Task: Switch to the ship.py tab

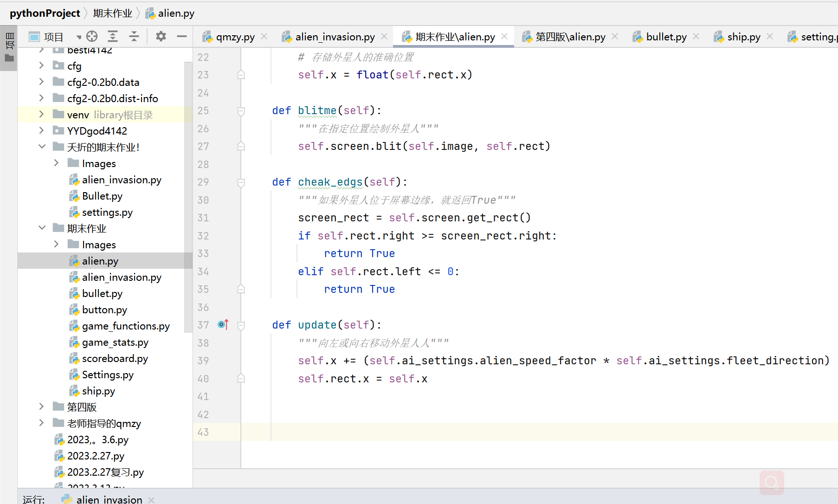Action: (743, 37)
